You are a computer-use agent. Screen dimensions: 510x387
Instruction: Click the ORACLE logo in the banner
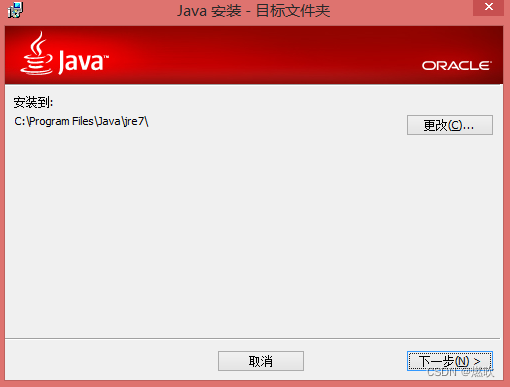[457, 65]
